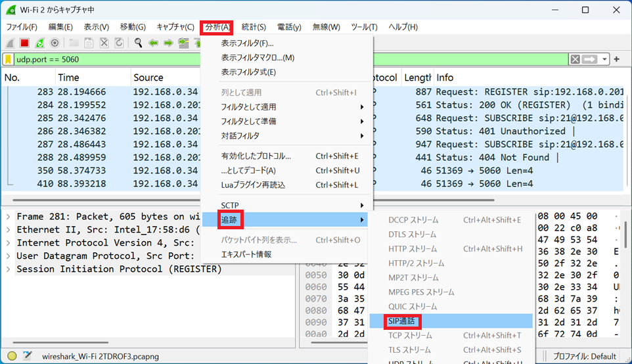Viewport: 632px width, 364px height.
Task: Click the display filter bookmark icon
Action: click(8, 59)
